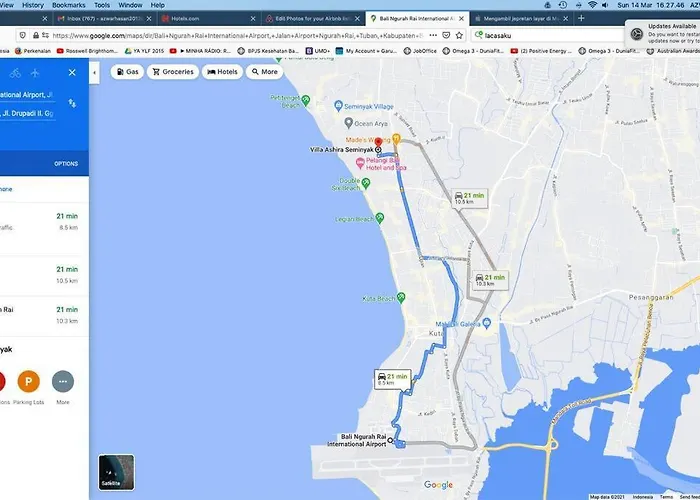Open the Kuta Beach marker
This screenshot has height=500, width=700.
coord(401,298)
